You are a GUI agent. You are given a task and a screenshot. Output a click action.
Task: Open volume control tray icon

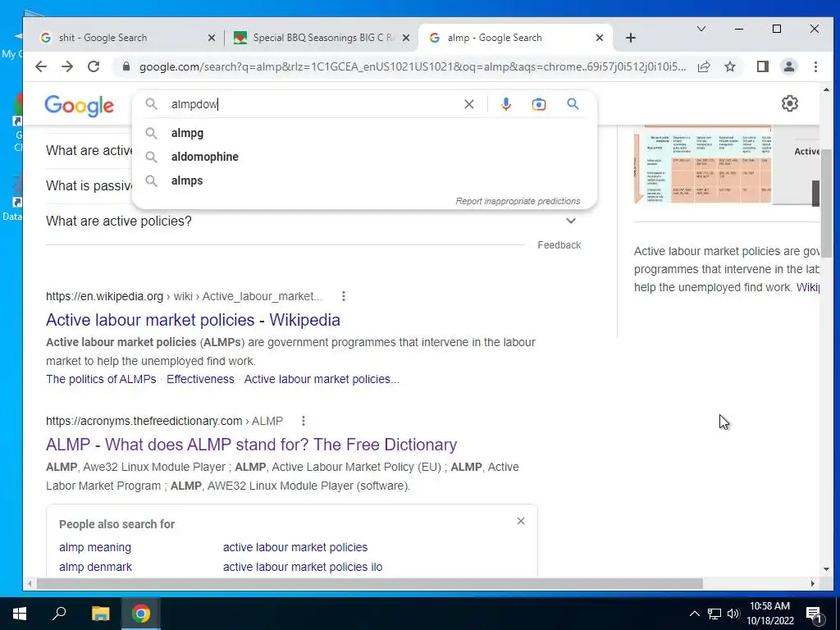(733, 614)
